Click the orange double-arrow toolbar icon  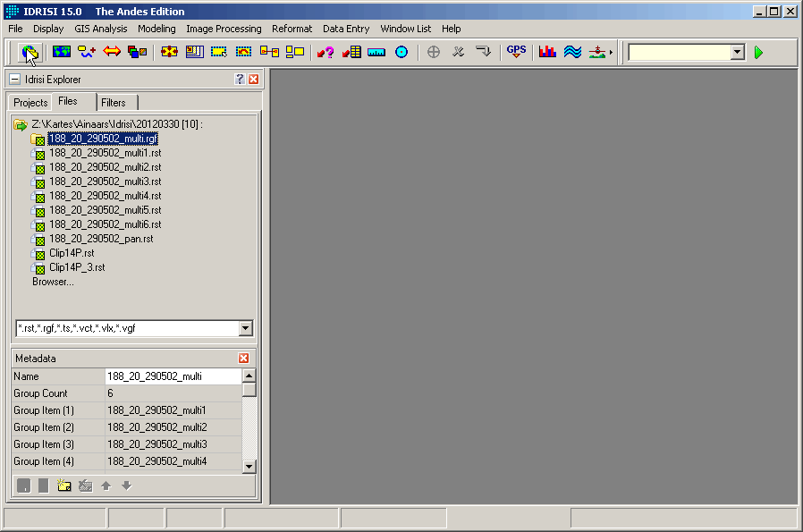112,52
